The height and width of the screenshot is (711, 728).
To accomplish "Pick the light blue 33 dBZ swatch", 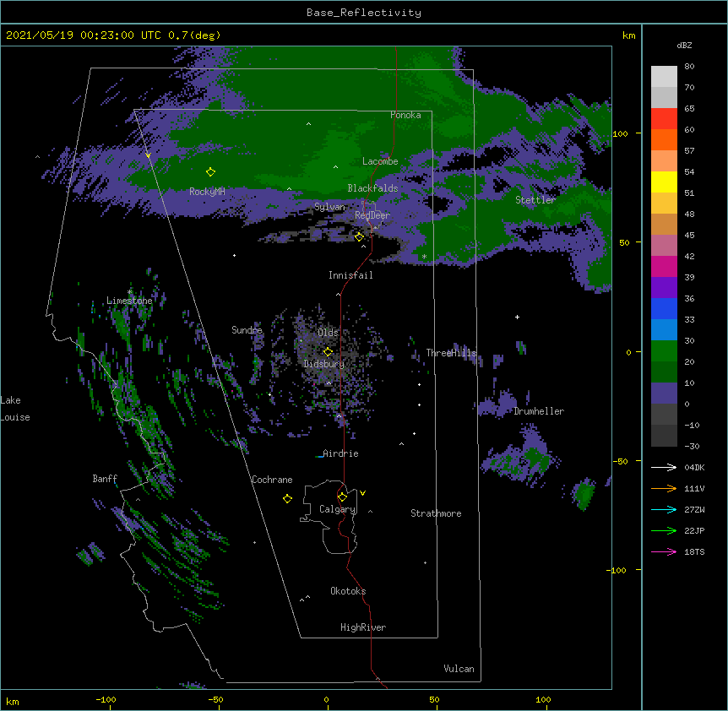I will 664,330.
